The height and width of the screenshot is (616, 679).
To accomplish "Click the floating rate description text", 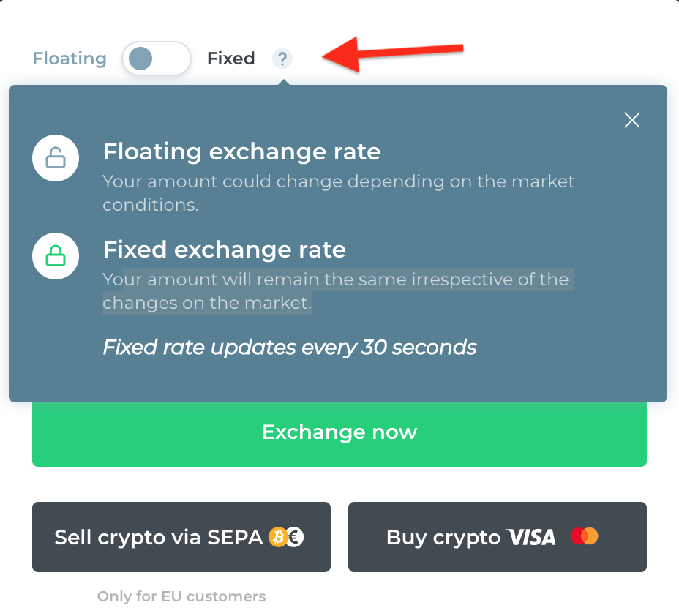I will (x=339, y=193).
